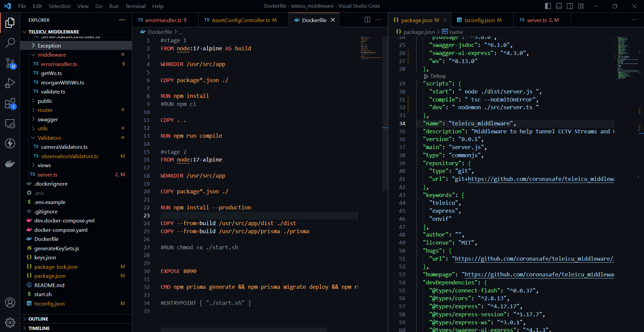Split the Dockerfile editor

[x=368, y=20]
